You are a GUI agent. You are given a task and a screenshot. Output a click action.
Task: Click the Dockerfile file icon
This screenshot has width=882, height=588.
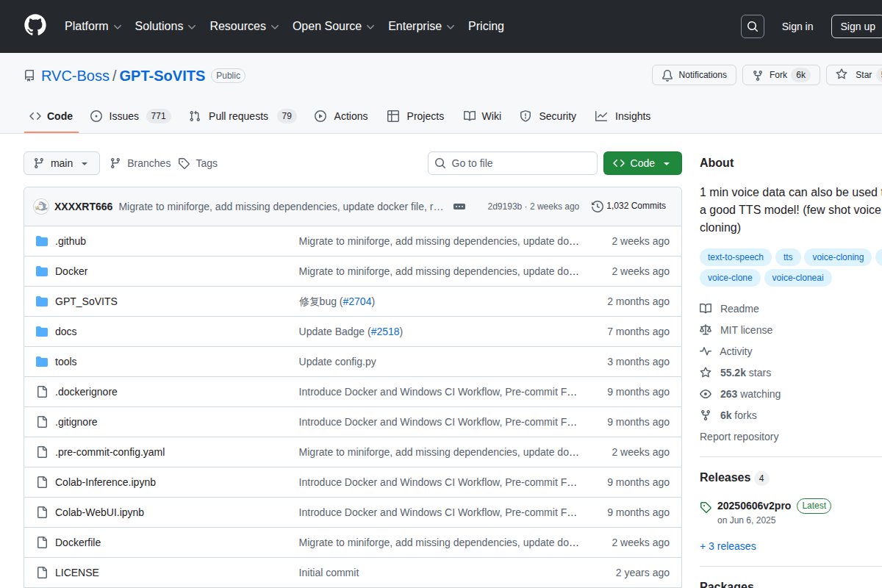42,542
